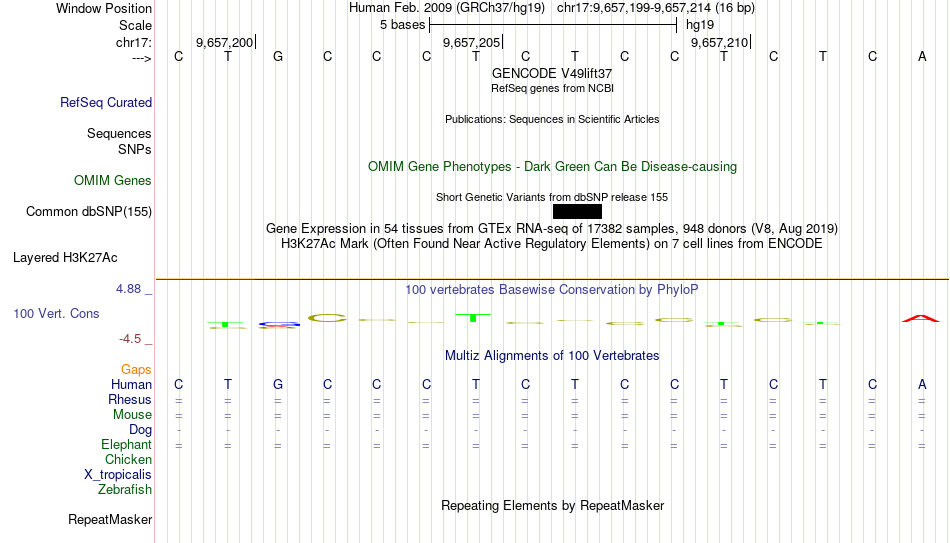Screen dimensions: 950x543
Task: Click the chr17: ruler label
Action: 134,42
